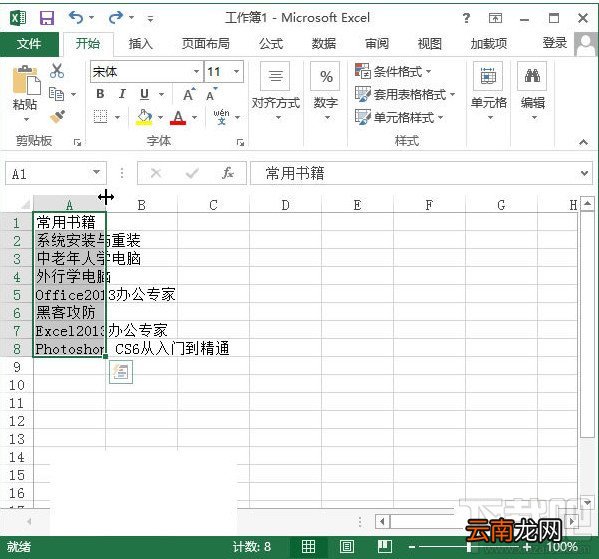Switch to the 审阅 (Review) tab
Image resolution: width=599 pixels, height=559 pixels.
(x=377, y=44)
